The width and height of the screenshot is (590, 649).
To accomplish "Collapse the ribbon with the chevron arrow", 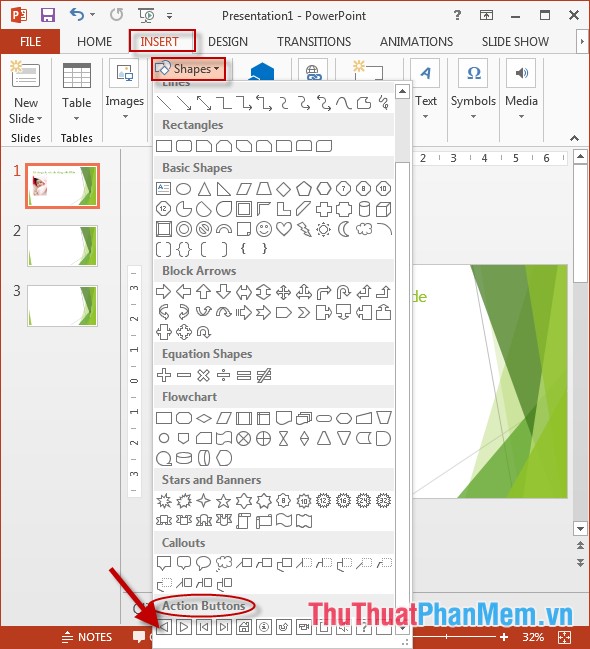I will coord(574,138).
